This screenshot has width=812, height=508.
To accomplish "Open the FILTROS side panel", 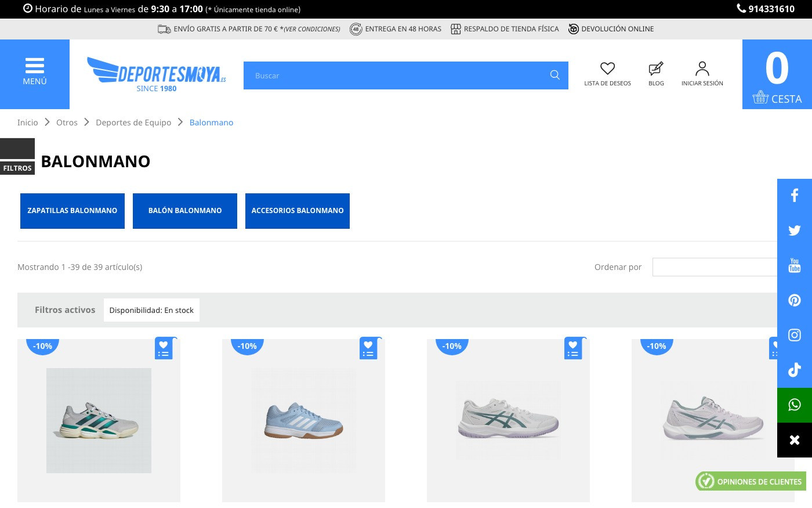I will tap(17, 157).
